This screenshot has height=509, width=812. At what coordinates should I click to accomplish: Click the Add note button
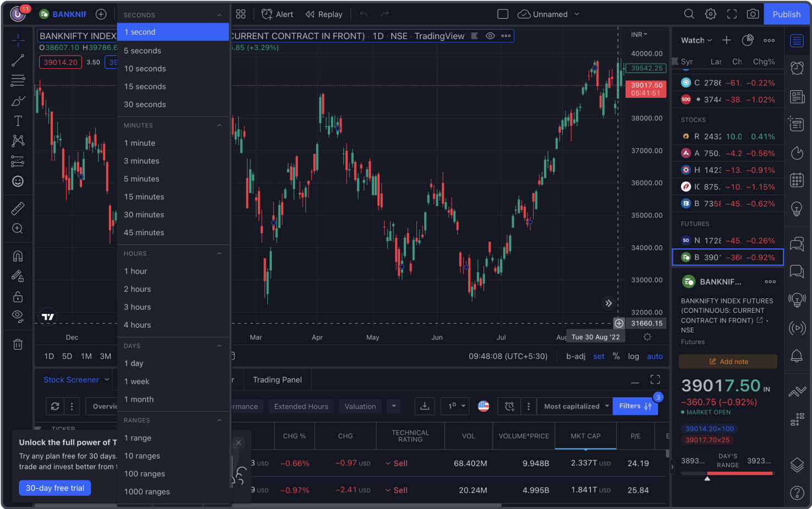click(728, 362)
